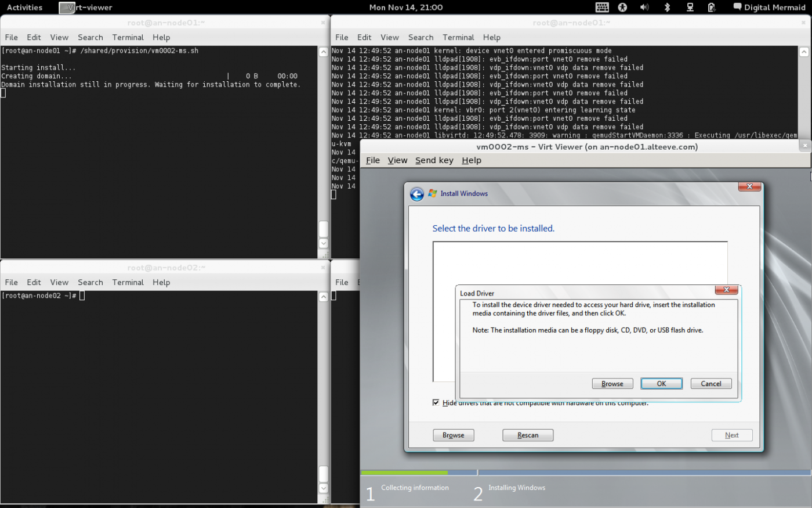Click the blue back arrow in Install Windows
The height and width of the screenshot is (508, 812).
[x=416, y=194]
